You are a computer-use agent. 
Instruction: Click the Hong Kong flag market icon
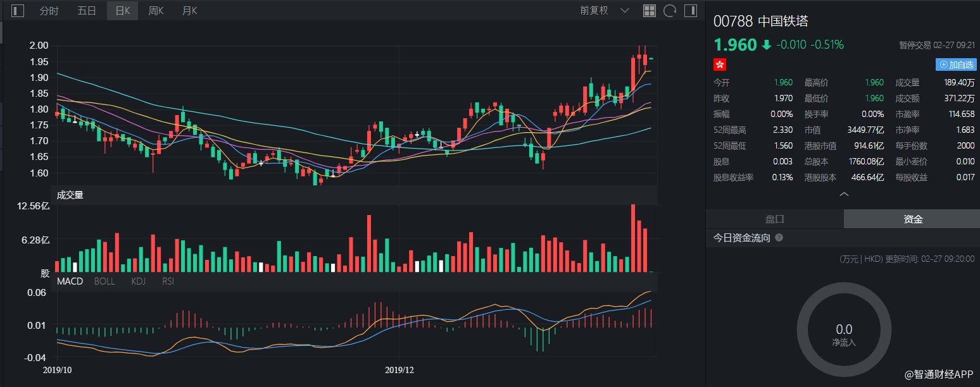tap(720, 64)
